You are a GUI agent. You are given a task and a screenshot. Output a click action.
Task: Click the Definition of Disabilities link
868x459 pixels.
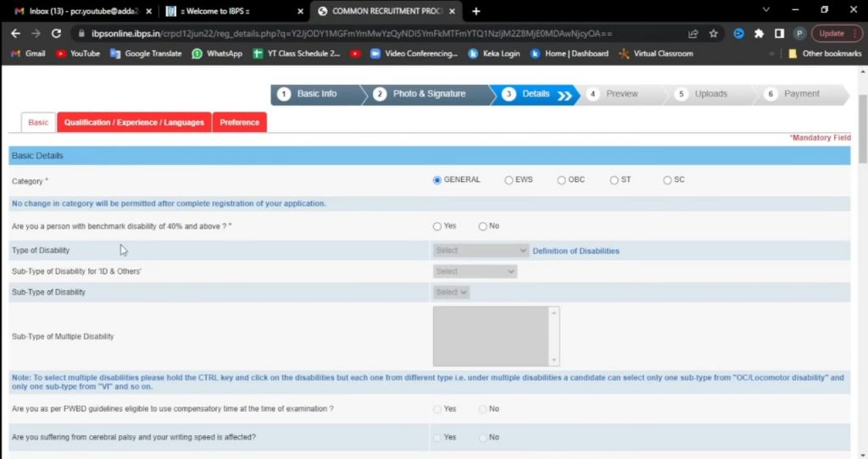click(576, 252)
